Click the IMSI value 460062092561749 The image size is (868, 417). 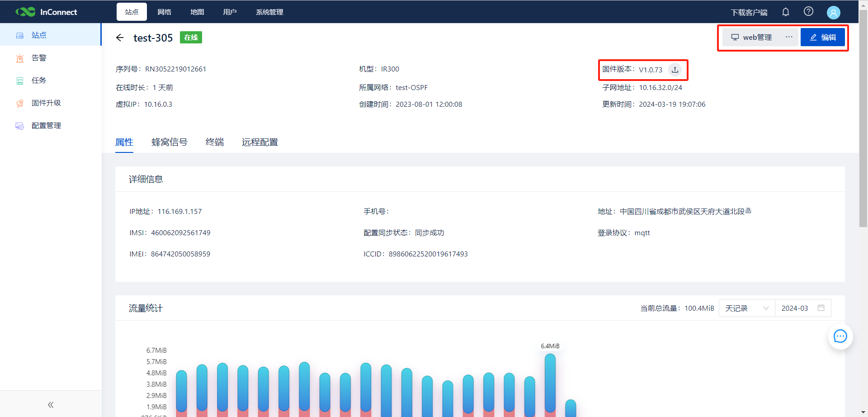pos(180,233)
